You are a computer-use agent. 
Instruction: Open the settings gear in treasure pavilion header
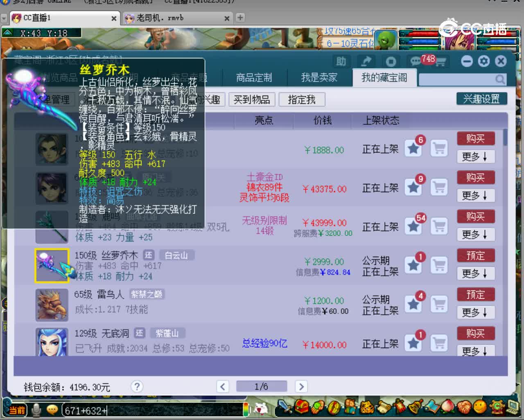click(x=484, y=61)
